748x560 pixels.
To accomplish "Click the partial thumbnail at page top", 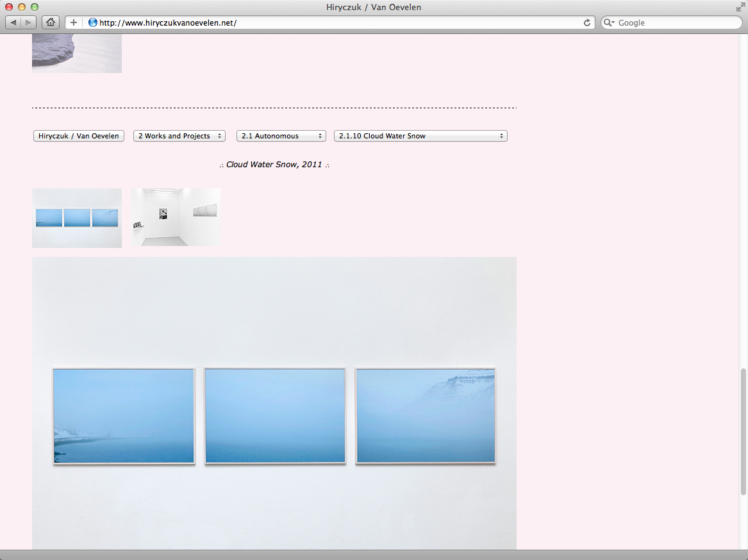I will [77, 54].
